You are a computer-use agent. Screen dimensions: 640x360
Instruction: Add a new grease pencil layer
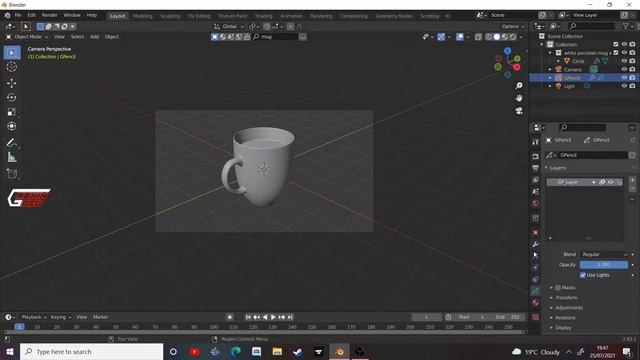point(632,180)
